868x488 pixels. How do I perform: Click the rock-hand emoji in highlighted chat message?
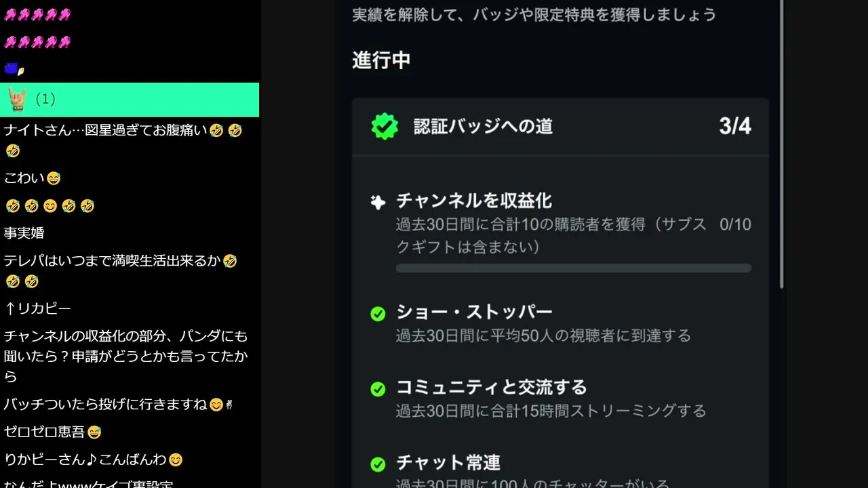click(x=17, y=99)
